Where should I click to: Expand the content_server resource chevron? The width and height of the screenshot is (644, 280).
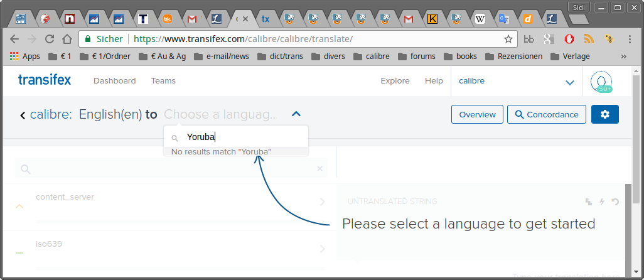pyautogui.click(x=323, y=202)
